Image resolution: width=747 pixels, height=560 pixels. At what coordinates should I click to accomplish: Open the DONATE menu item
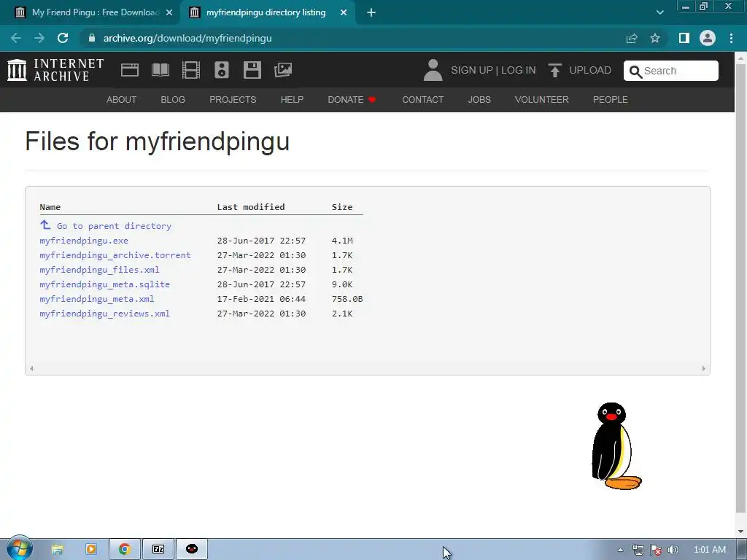point(352,99)
